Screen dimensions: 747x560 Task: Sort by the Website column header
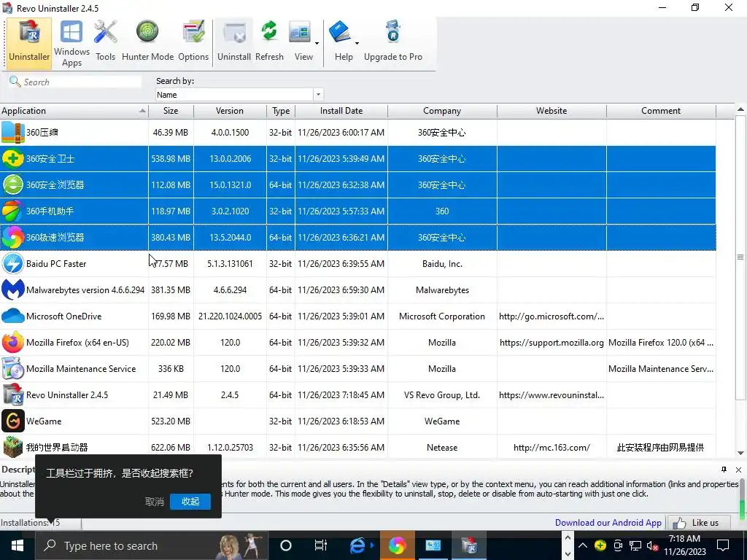tap(551, 111)
